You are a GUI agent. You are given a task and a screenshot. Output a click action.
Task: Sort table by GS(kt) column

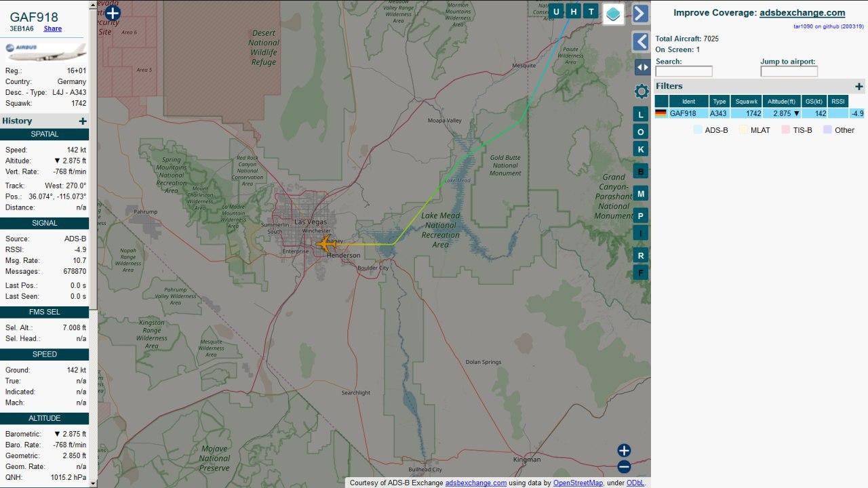click(x=813, y=102)
